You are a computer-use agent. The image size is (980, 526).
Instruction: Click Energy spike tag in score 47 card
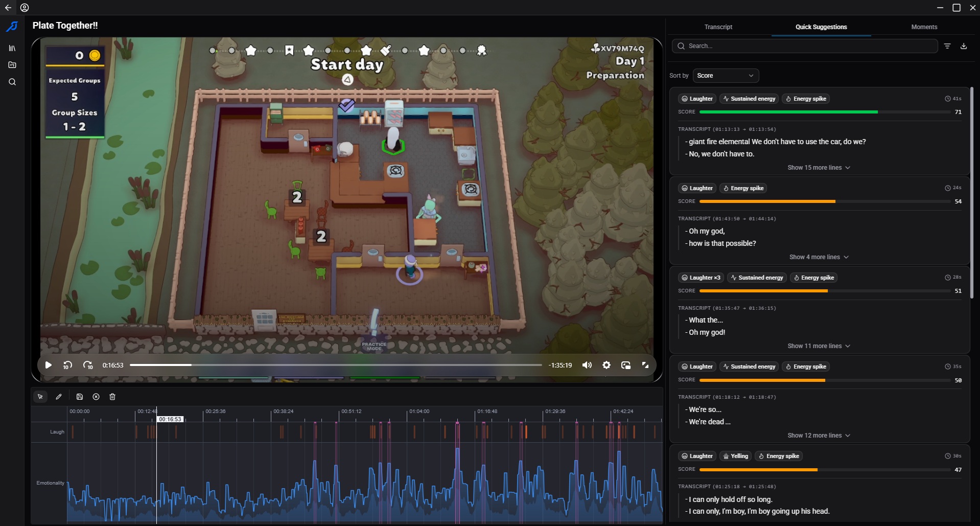click(778, 456)
